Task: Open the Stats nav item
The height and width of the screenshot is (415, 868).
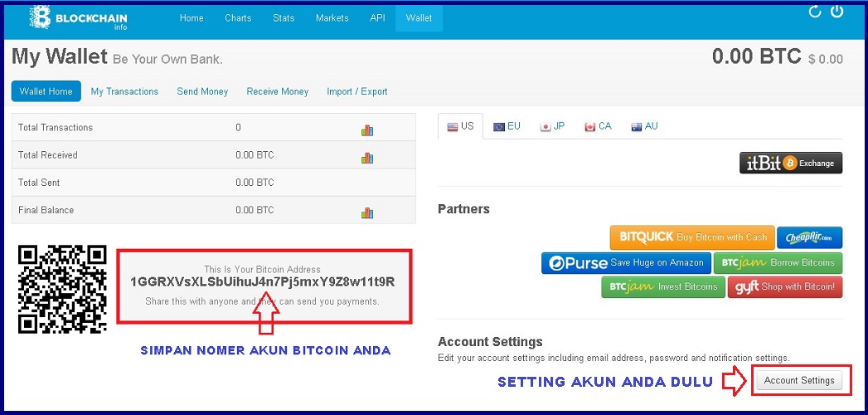Action: [x=284, y=17]
